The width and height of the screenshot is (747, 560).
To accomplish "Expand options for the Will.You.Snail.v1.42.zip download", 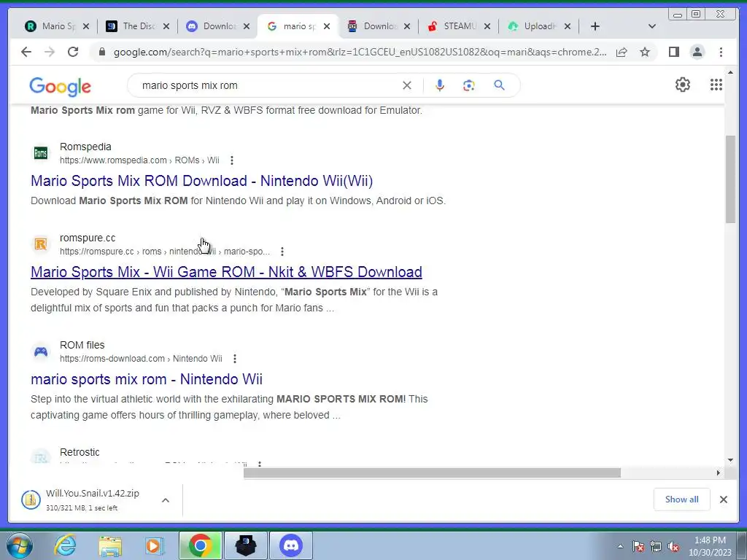I will 166,500.
